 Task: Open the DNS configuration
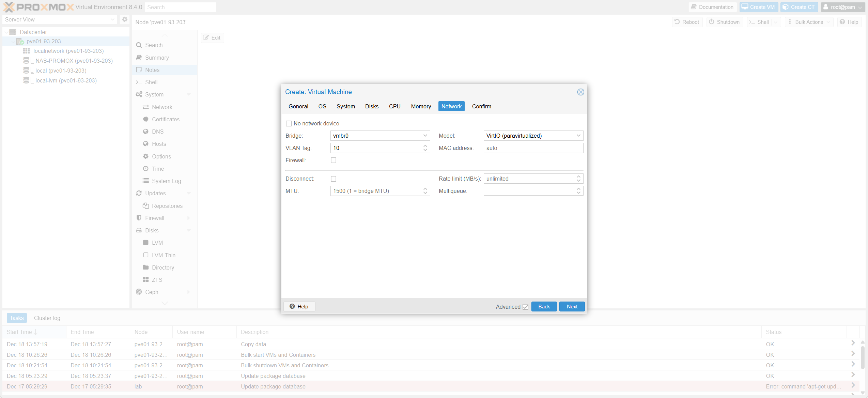(157, 131)
